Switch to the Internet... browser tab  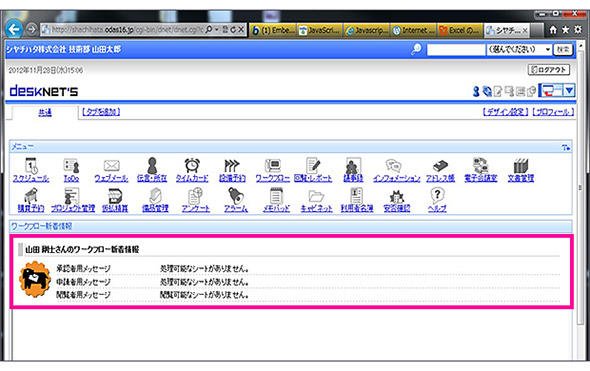pyautogui.click(x=414, y=30)
